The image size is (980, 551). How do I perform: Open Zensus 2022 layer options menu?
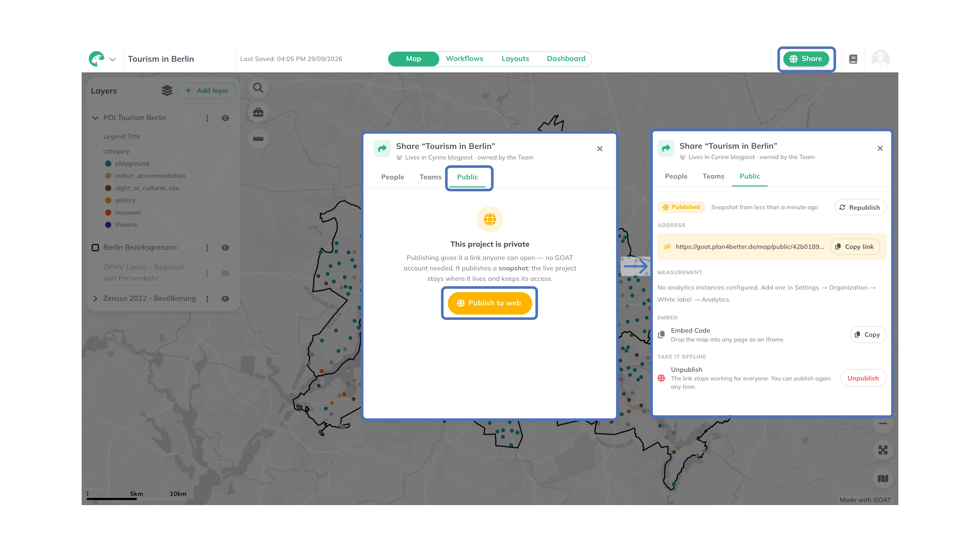tap(207, 299)
